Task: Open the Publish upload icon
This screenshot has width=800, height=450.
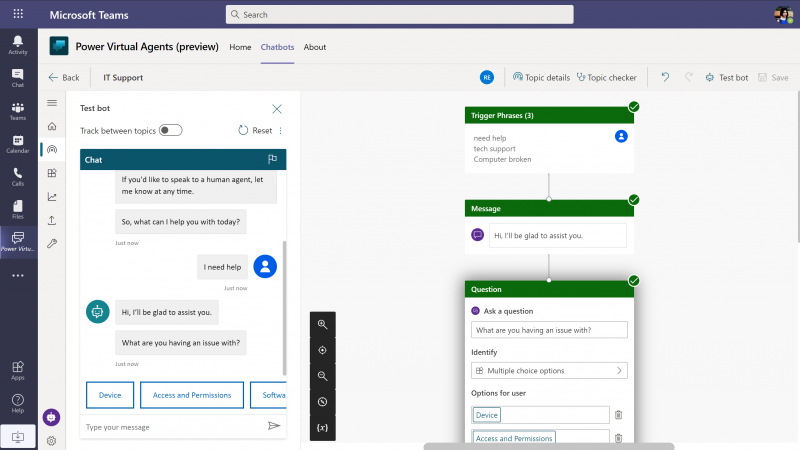Action: pyautogui.click(x=52, y=220)
